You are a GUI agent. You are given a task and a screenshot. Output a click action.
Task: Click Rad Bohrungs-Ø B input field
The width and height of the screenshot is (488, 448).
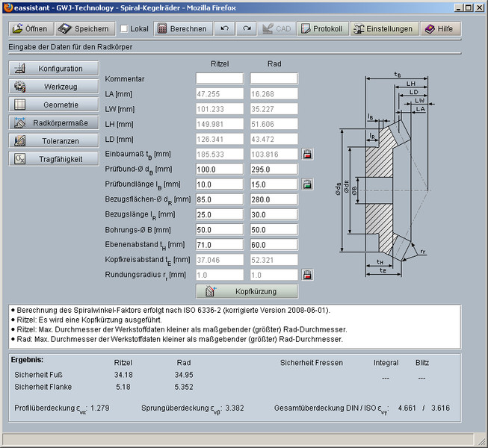tap(274, 229)
